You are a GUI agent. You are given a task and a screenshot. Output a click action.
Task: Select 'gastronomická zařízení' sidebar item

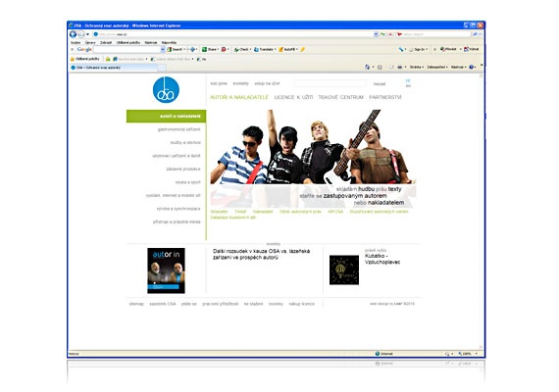tap(178, 129)
